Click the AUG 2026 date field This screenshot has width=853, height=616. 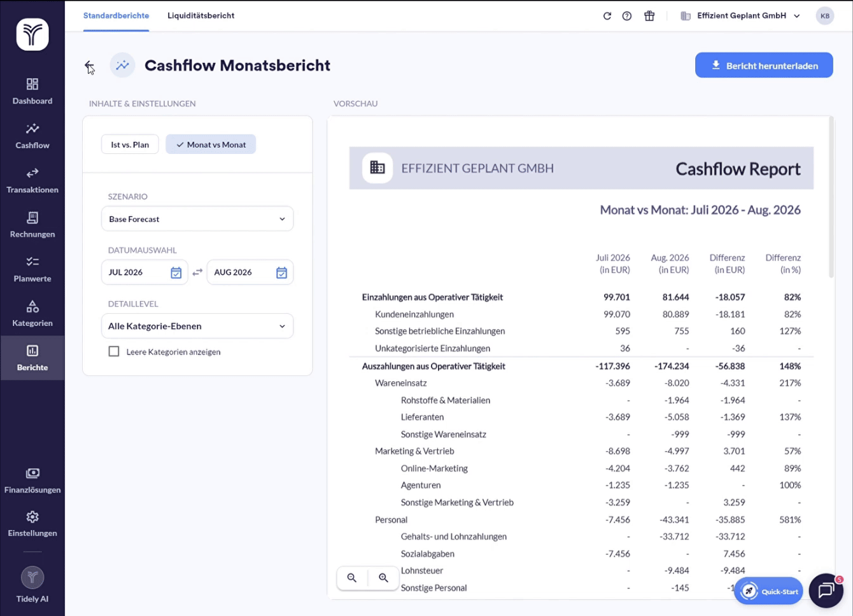click(250, 272)
